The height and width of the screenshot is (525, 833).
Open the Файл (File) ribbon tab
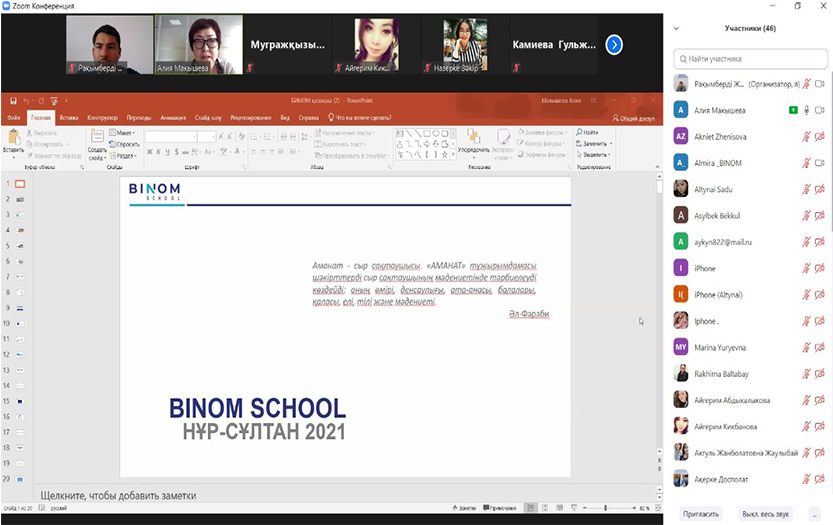[14, 118]
